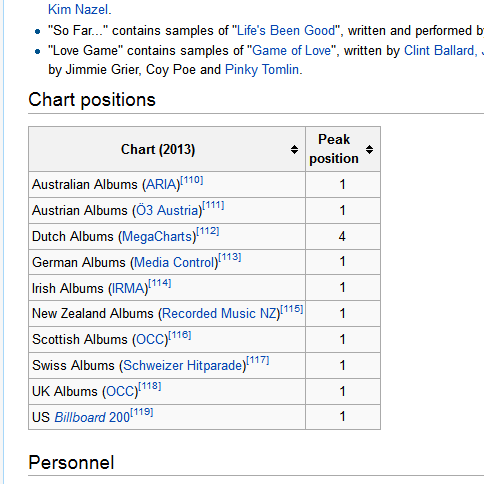Click the OCC link in UK Albums row
Screen dimensions: 488x484
120,392
